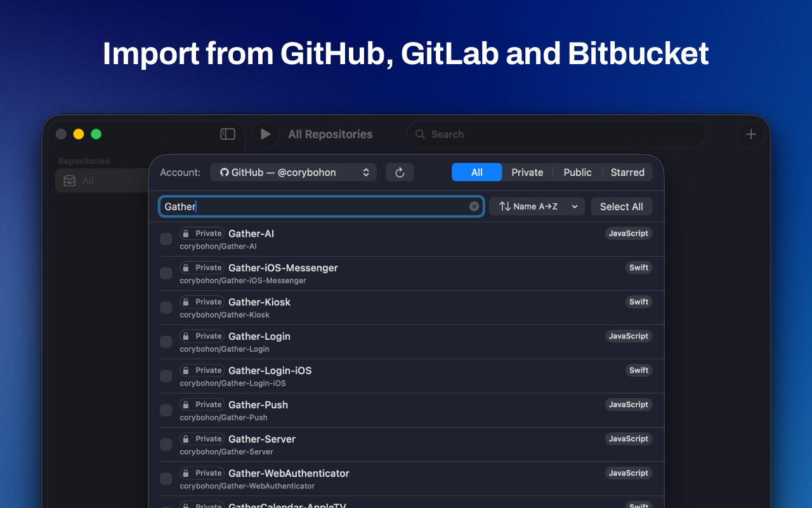This screenshot has width=812, height=508.
Task: Click the Search field in toolbar
Action: [556, 134]
